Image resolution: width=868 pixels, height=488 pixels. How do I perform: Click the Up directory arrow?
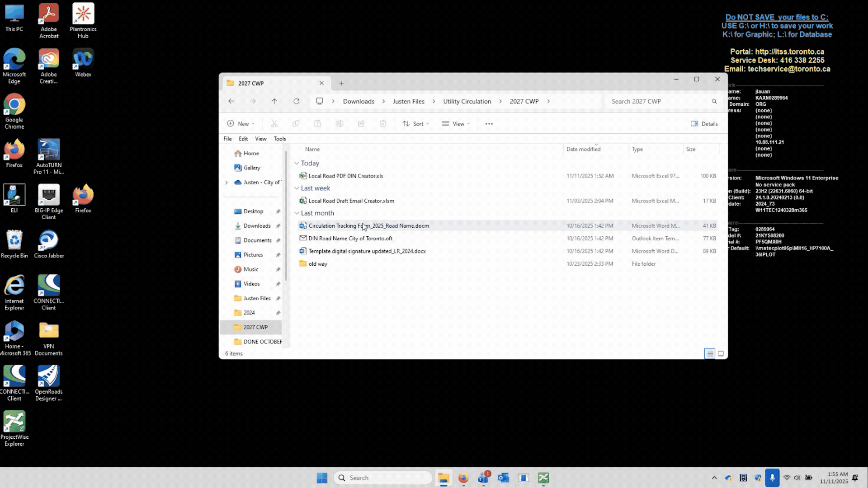[x=274, y=101]
